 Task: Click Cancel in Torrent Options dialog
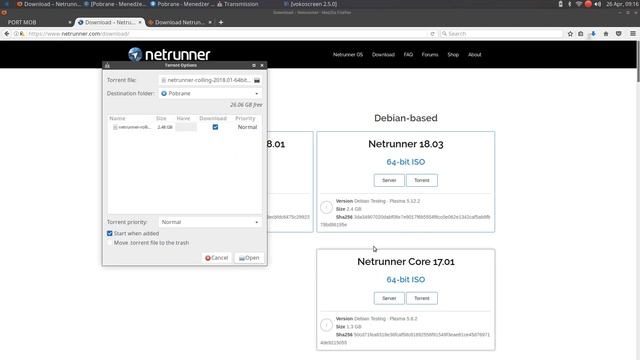coord(217,258)
